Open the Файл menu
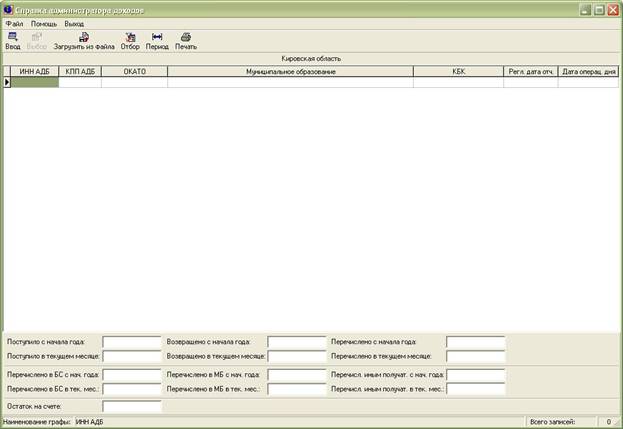The width and height of the screenshot is (623, 429). [13, 23]
